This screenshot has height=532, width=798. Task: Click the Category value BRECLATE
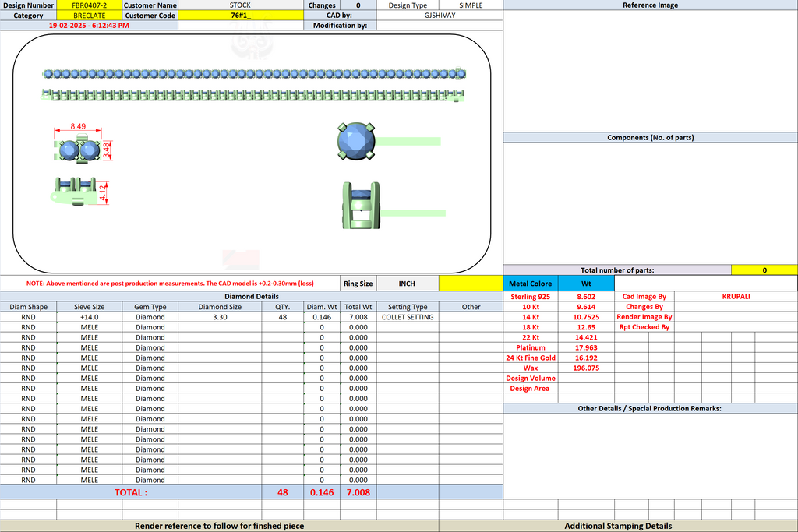(x=90, y=16)
